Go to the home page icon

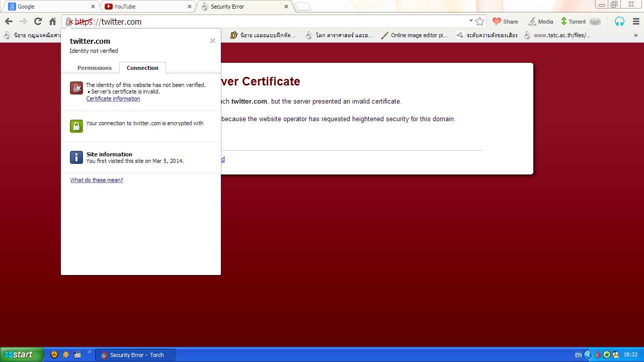click(52, 22)
